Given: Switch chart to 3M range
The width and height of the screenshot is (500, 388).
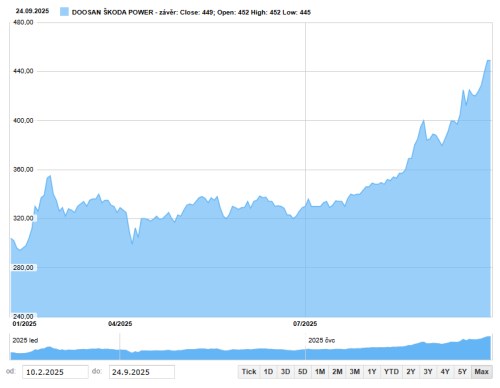Looking at the screenshot, I should point(355,372).
